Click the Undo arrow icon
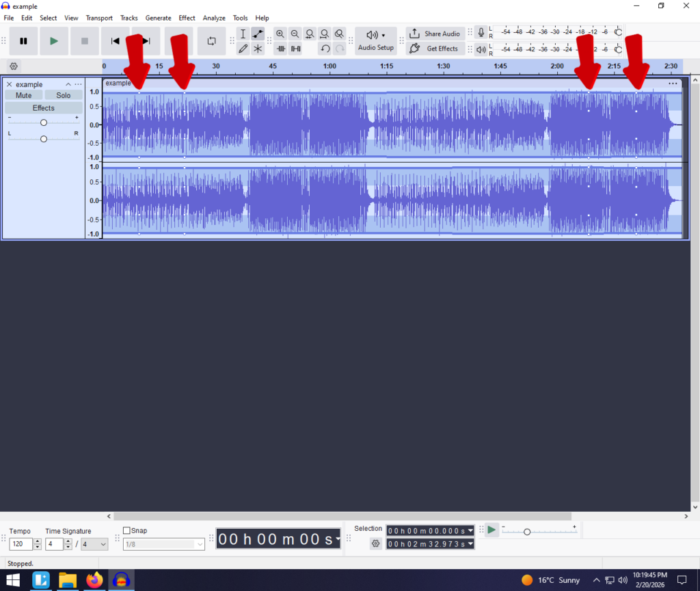Screen dimensions: 700x591 [x=325, y=49]
